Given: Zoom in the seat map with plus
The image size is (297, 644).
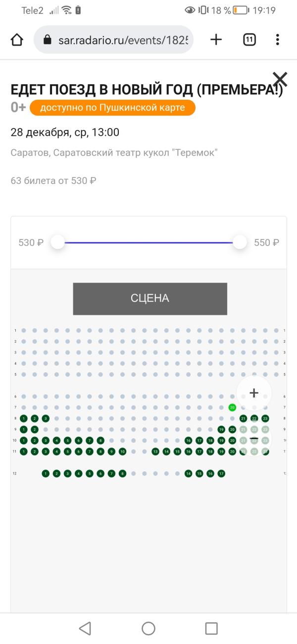Looking at the screenshot, I should (x=254, y=393).
